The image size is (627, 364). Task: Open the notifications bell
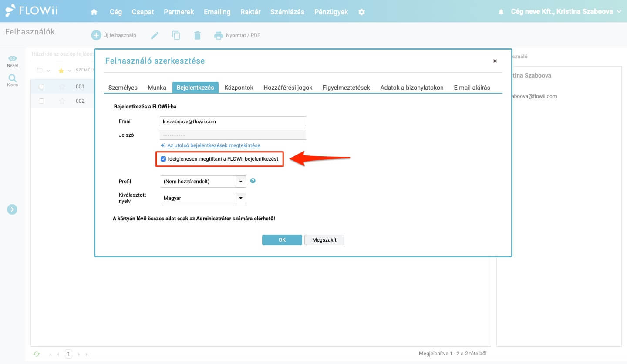[x=501, y=12]
